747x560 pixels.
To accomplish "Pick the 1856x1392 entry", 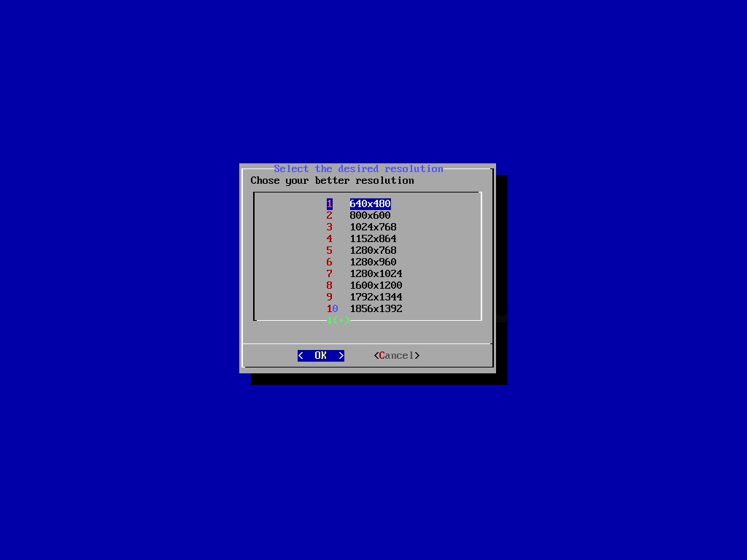I will 365,308.
